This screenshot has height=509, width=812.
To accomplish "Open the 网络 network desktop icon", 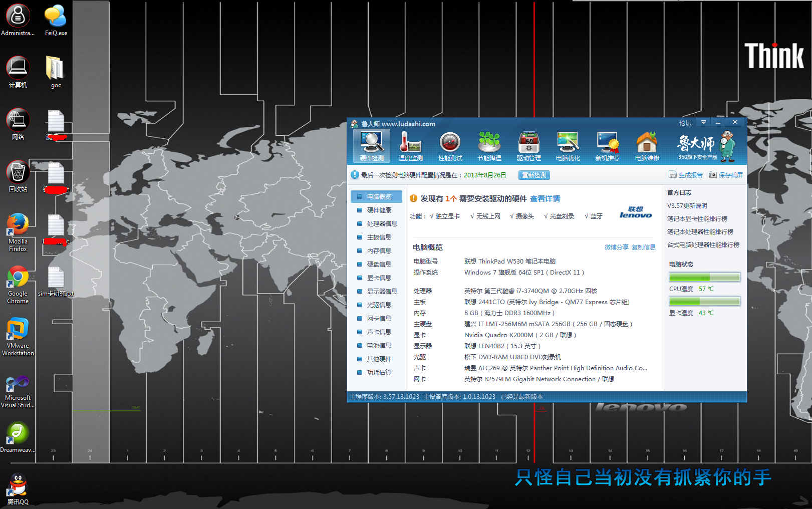I will (18, 125).
